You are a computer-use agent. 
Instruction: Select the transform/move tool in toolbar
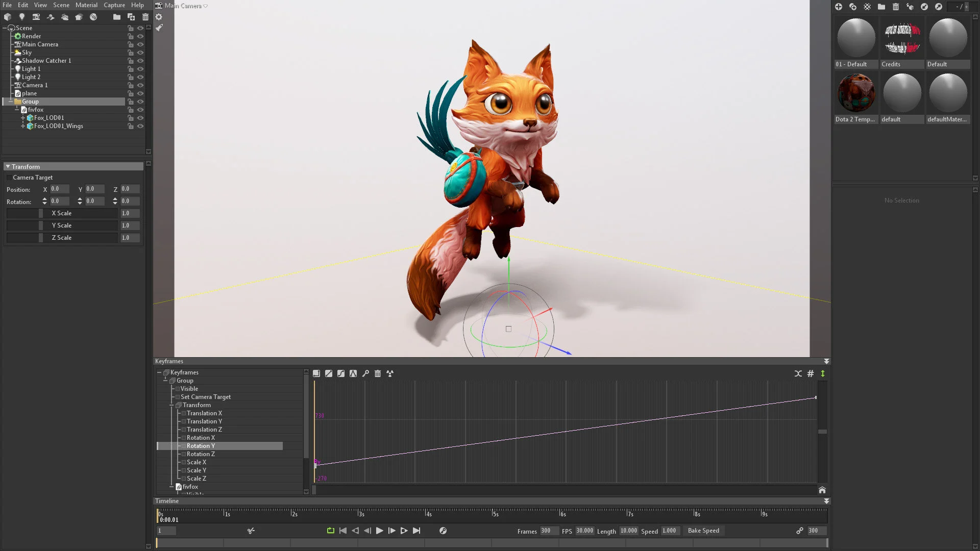coord(160,28)
